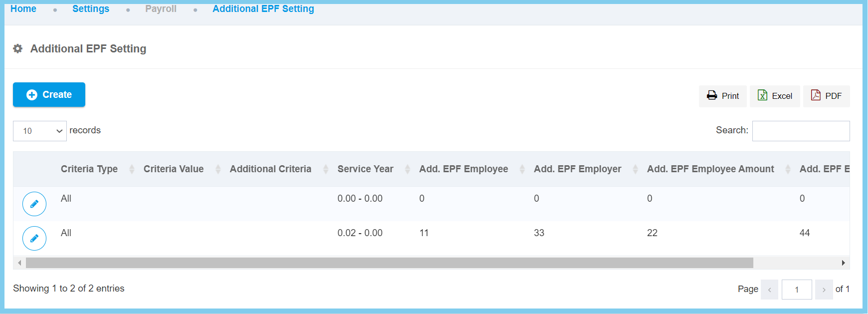Export table to Excel

(x=775, y=96)
